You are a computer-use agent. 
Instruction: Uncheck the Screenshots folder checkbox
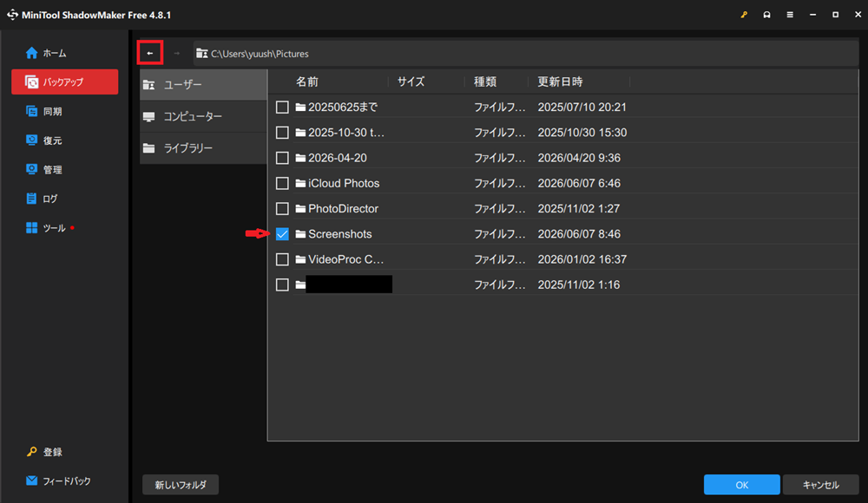[282, 234]
